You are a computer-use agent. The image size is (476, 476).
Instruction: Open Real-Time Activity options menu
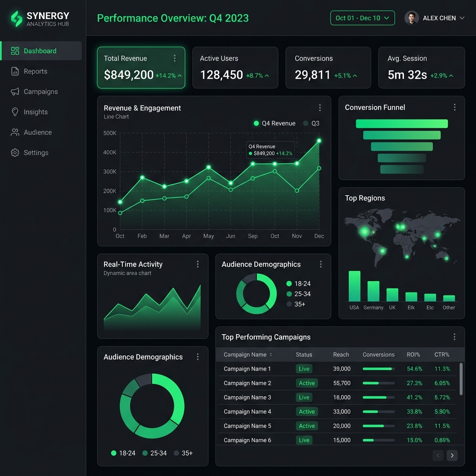pyautogui.click(x=198, y=264)
